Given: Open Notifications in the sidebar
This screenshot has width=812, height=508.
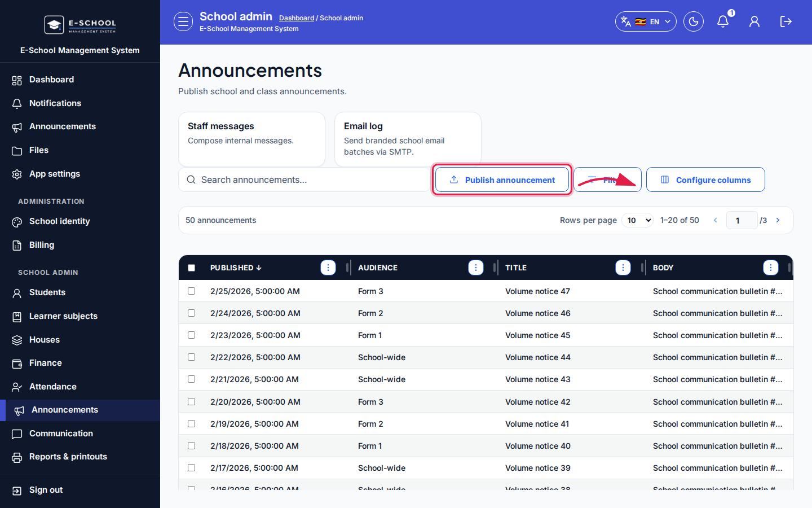Looking at the screenshot, I should click(80, 103).
